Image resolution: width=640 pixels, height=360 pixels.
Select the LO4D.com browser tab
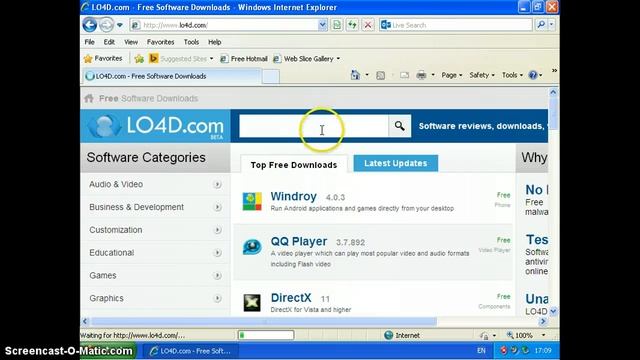coord(171,76)
